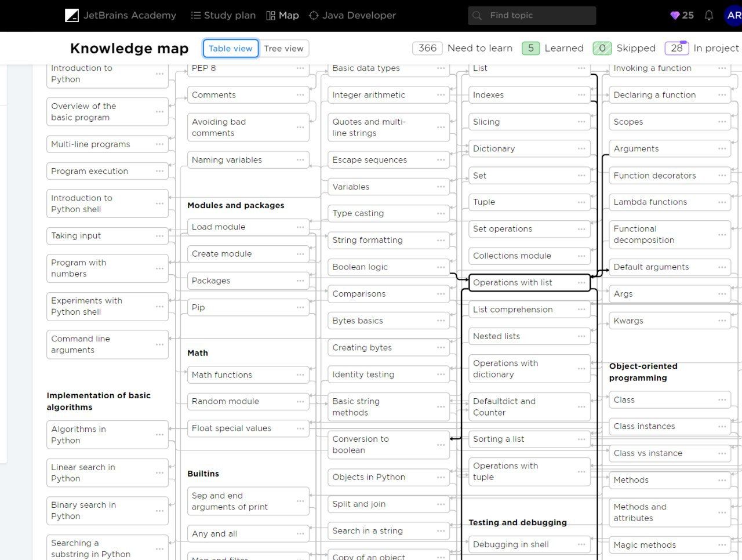Click the JetBrains Academy logo icon

point(71,16)
